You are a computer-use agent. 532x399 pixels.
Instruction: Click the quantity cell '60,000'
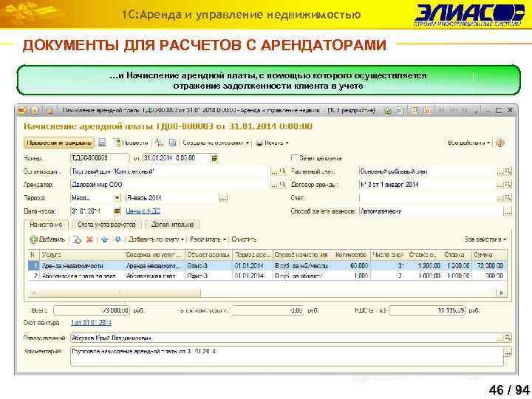(351, 266)
